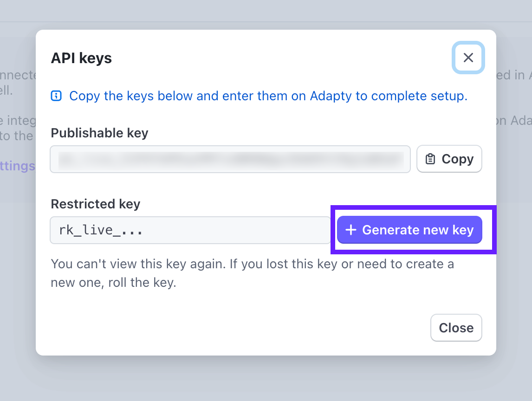Click the "Publishable key" label
Screen dimensions: 532x401
(x=99, y=133)
